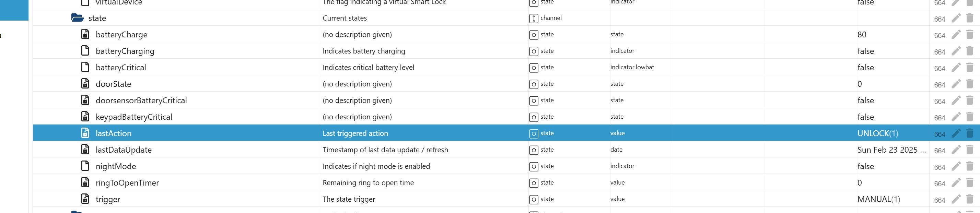Screen dimensions: 980x213
Task: Delete the batteryCharging object
Action: tap(969, 51)
